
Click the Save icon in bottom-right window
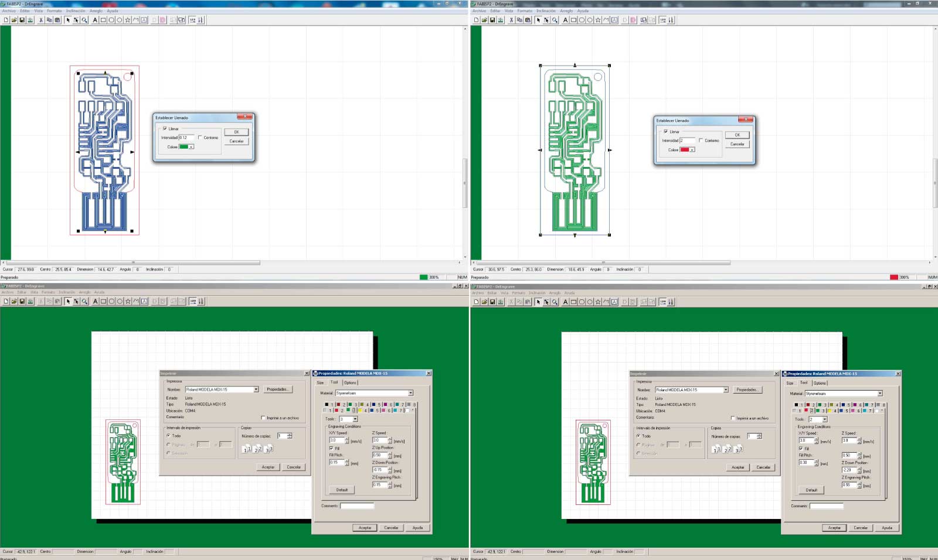click(x=492, y=302)
